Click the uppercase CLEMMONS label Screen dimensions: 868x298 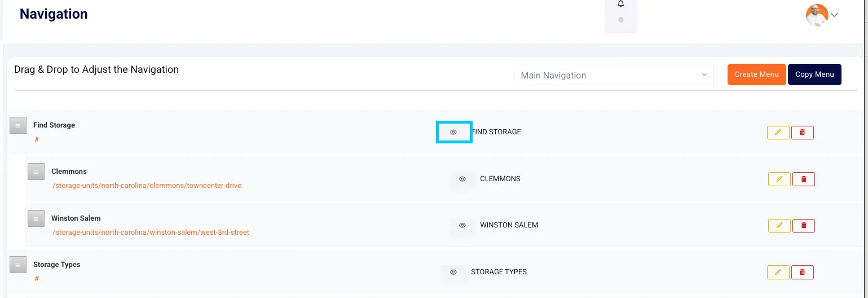pyautogui.click(x=500, y=179)
